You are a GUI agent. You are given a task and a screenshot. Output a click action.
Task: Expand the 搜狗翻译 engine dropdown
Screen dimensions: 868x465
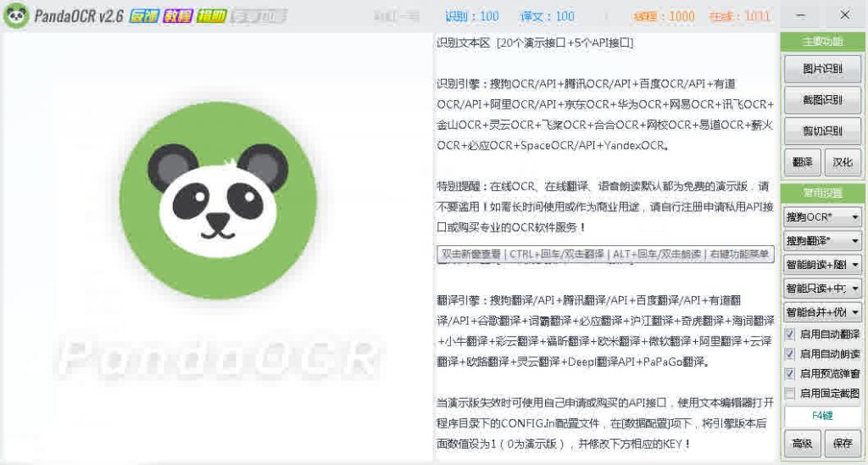822,240
